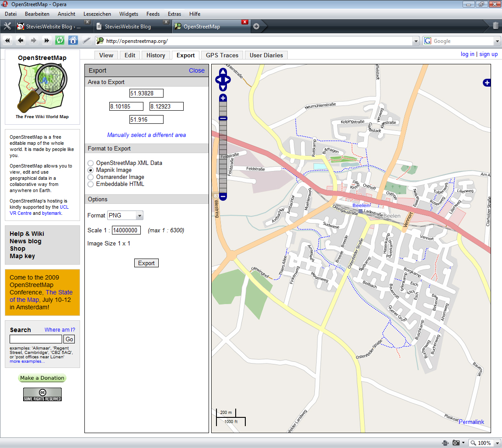Screen dimensions: 502x448
Task: Reload the page with the green refresh icon
Action: pyautogui.click(x=59, y=40)
